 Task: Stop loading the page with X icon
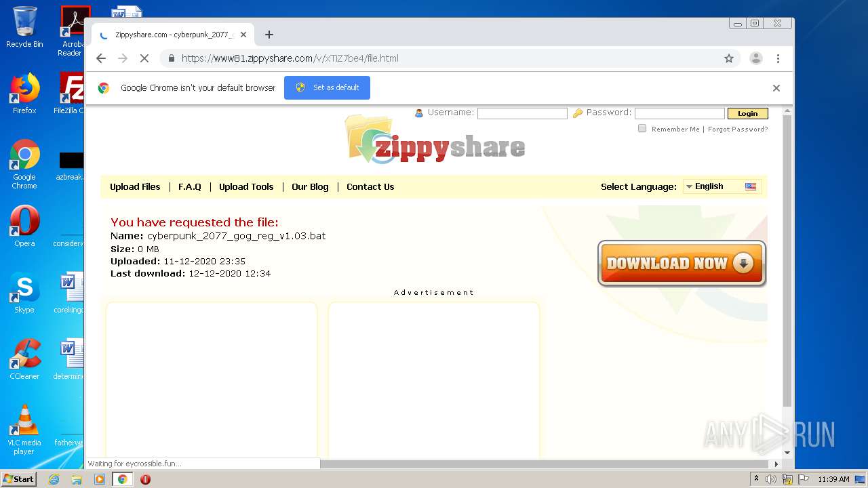(x=144, y=58)
